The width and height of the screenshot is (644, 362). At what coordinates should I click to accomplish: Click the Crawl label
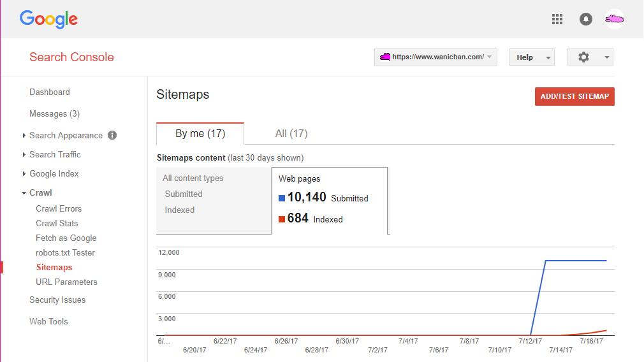[x=40, y=192]
